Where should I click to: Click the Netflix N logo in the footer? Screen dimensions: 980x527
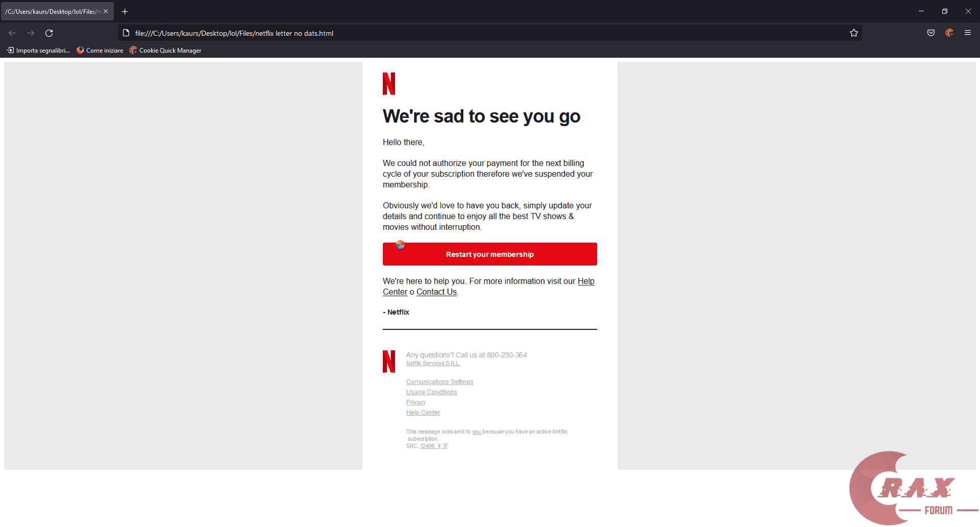point(389,362)
